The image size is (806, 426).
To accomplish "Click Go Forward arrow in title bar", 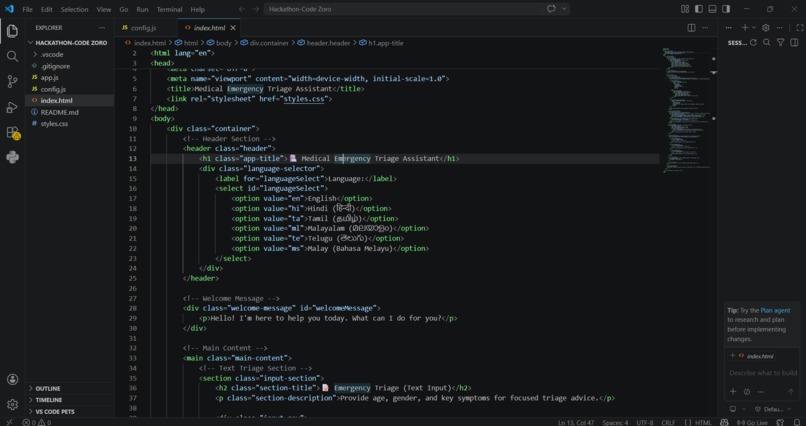I will 256,9.
